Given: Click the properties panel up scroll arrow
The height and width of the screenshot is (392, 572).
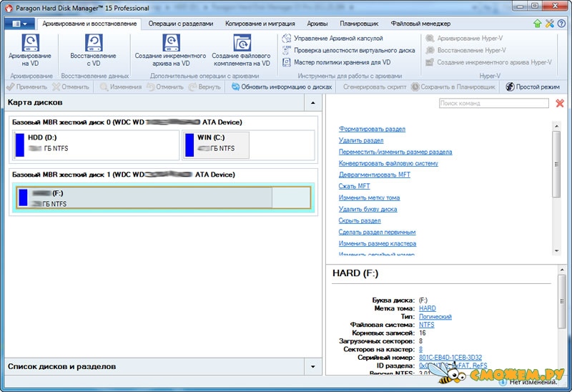Looking at the screenshot, I should [562, 270].
